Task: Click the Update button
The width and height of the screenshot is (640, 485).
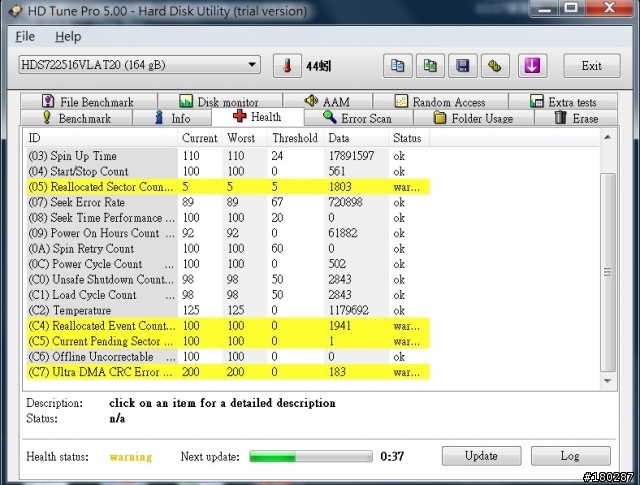Action: point(481,456)
